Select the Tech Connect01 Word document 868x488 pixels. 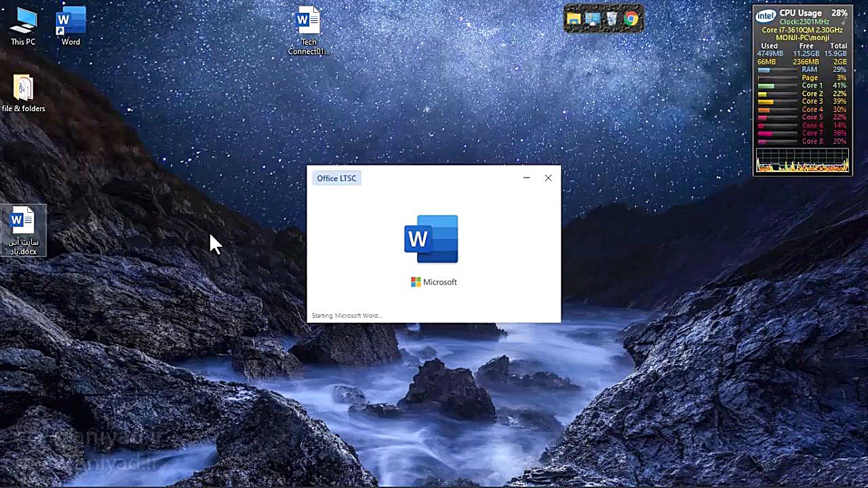(309, 31)
